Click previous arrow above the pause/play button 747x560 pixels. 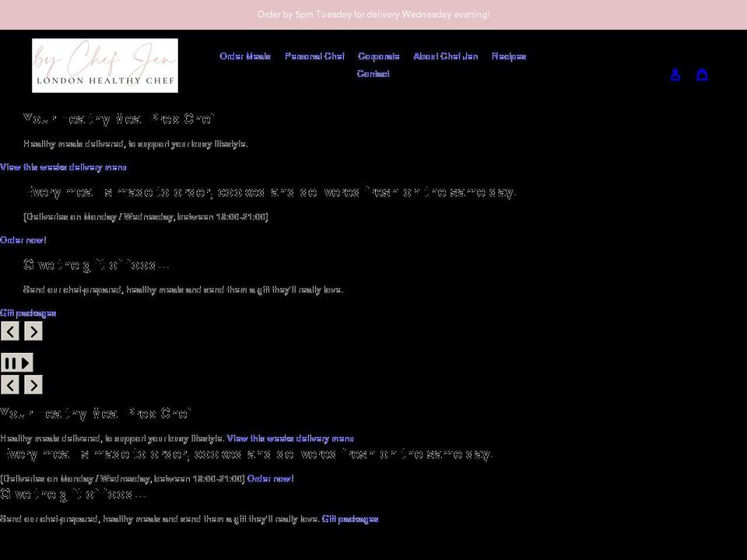click(x=10, y=331)
